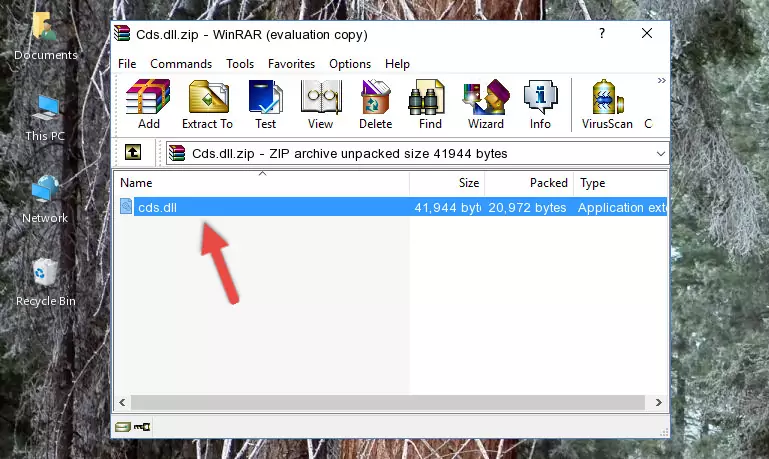This screenshot has height=459, width=769.
Task: Open the Find files tool
Action: (x=430, y=104)
